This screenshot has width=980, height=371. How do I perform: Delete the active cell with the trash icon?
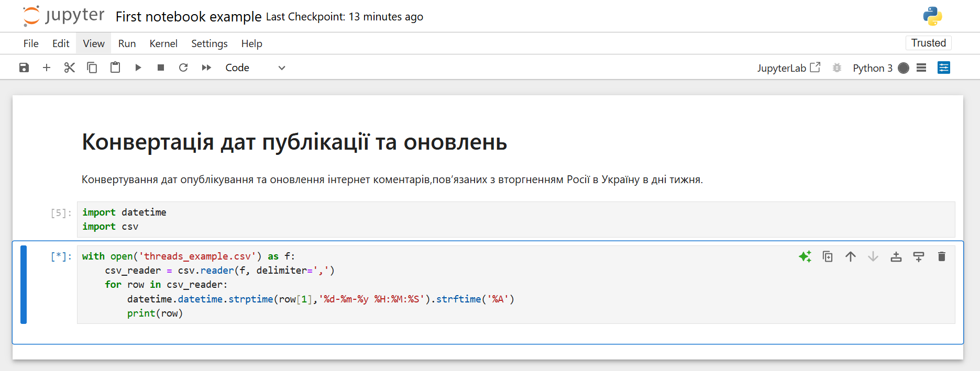[941, 256]
